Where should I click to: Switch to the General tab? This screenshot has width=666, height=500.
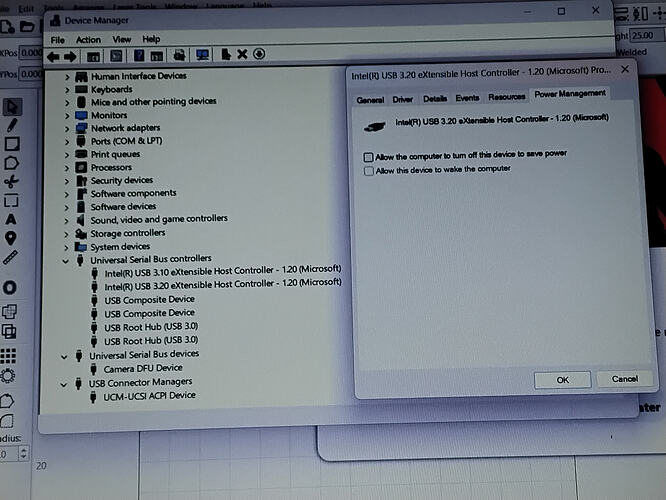370,100
